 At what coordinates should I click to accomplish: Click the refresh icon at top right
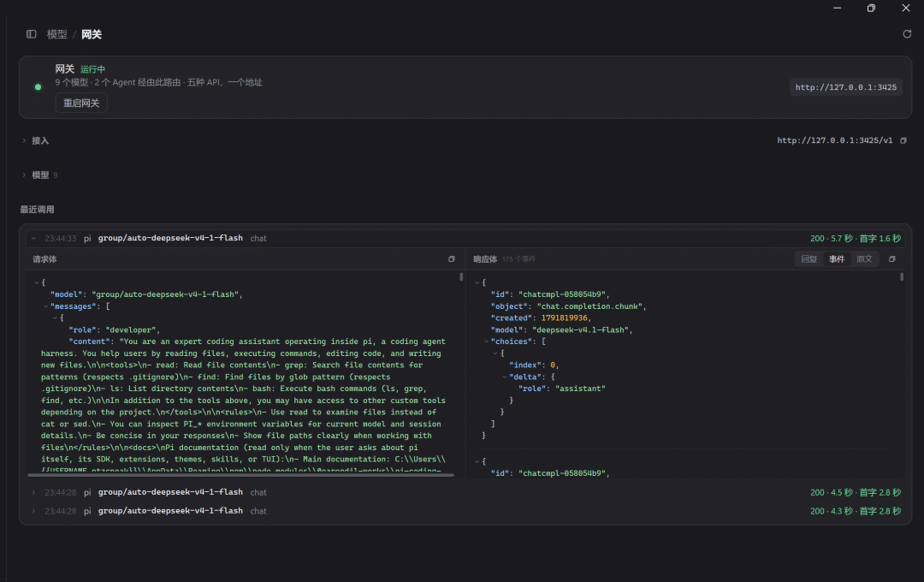907,34
